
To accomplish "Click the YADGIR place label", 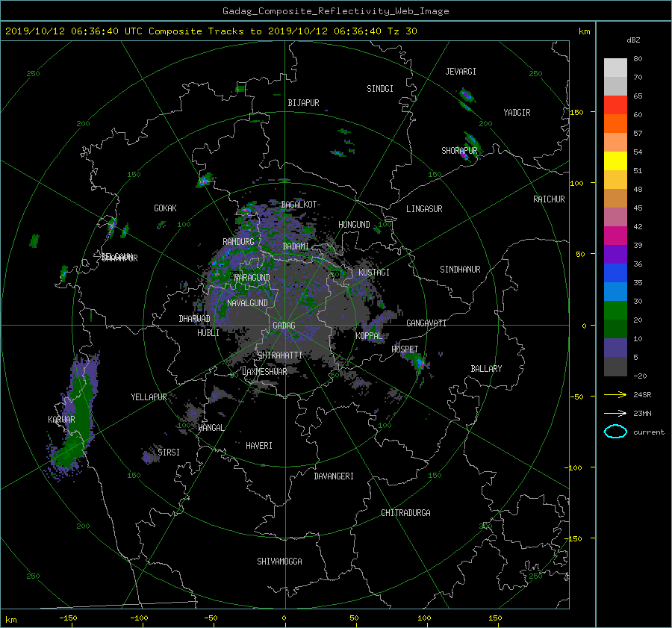I will (x=517, y=113).
